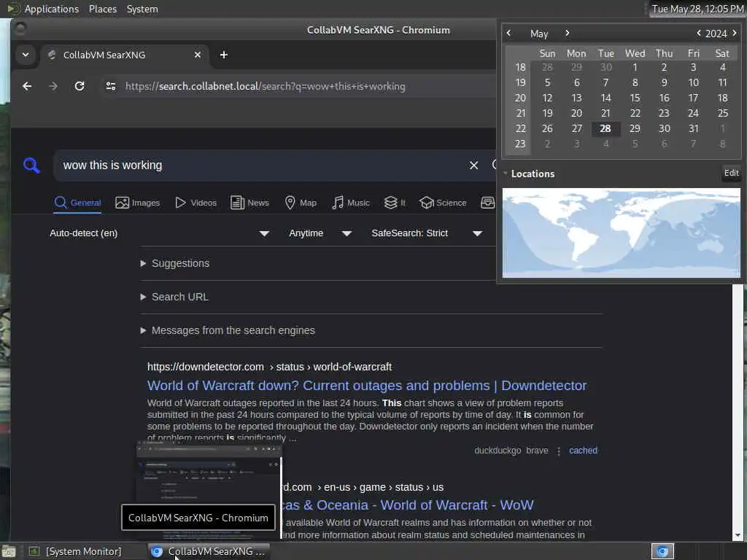Screen dimensions: 747x560
Task: Select May 31 in the calendar
Action: [x=693, y=128]
